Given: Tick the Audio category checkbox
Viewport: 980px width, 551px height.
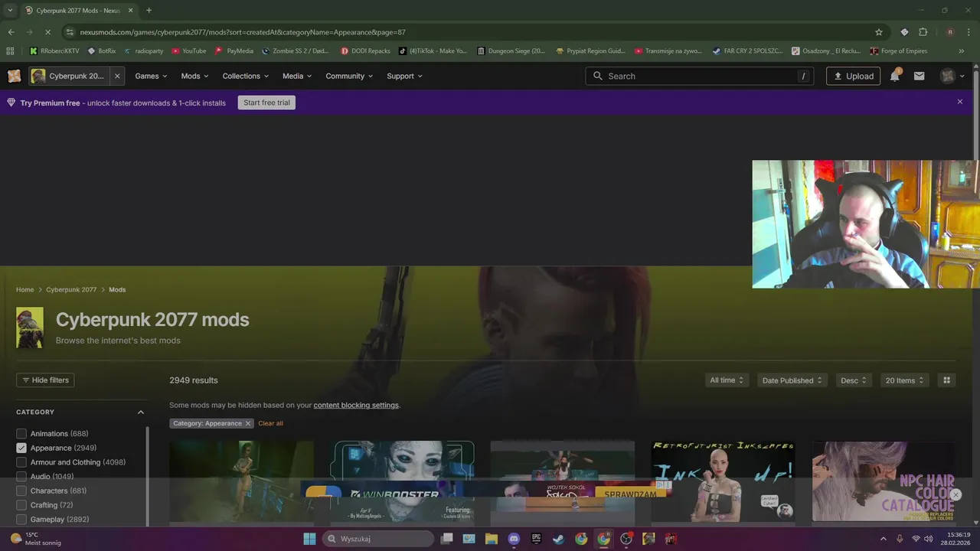Looking at the screenshot, I should [x=21, y=477].
